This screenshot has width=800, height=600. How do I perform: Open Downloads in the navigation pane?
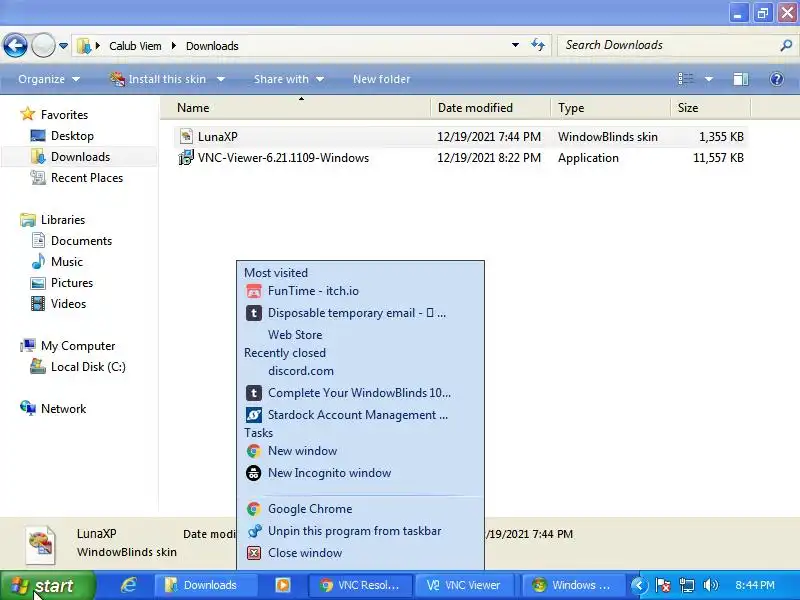coord(80,157)
